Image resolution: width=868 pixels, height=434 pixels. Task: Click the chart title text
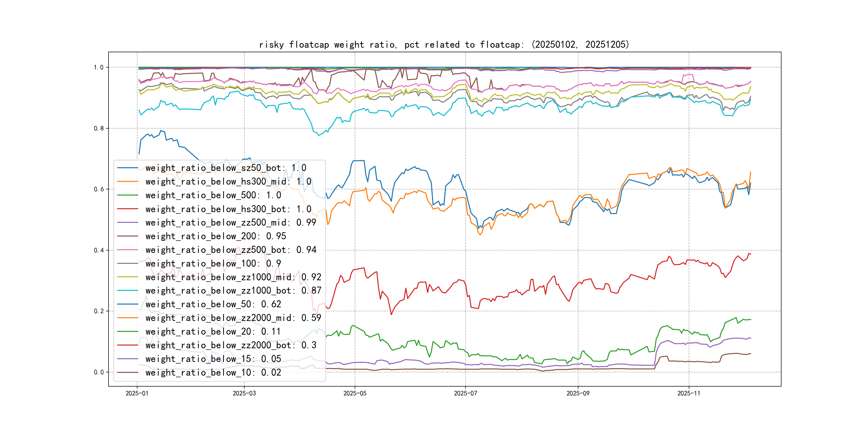[x=444, y=44]
